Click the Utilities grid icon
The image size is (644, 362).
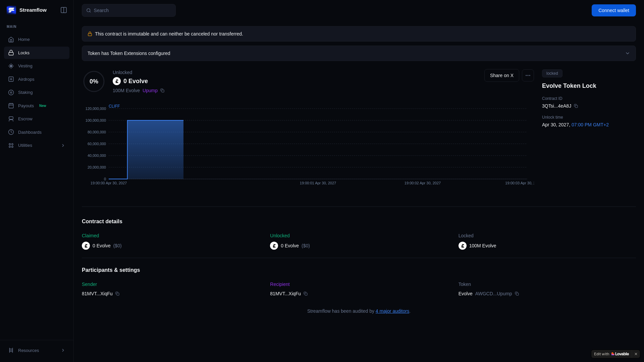point(11,145)
